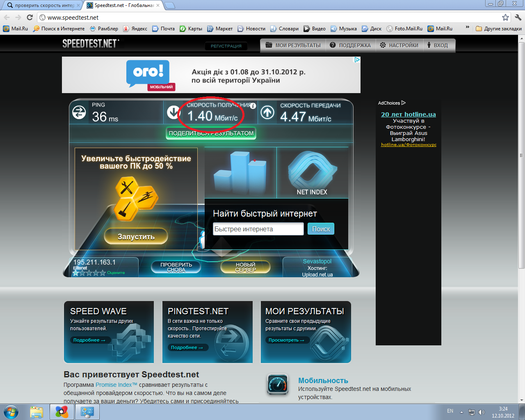
Task: Switch to Speedtest.net tab
Action: 123,5
